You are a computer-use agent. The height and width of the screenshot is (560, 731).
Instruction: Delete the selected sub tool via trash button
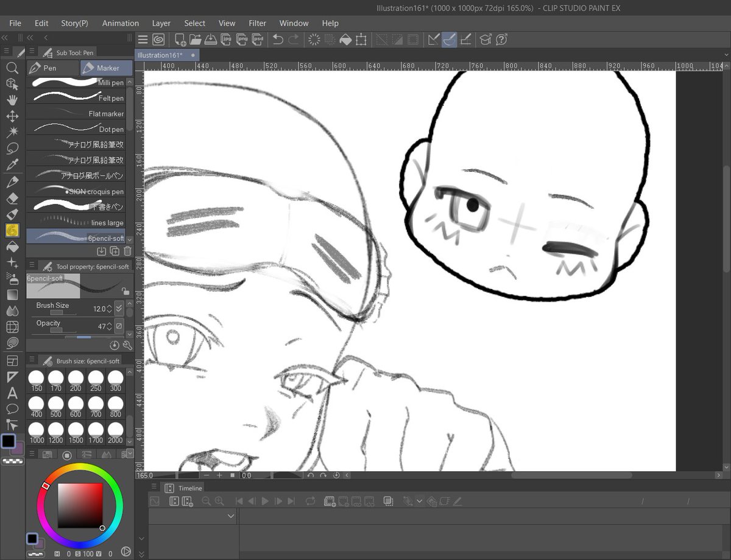point(129,251)
